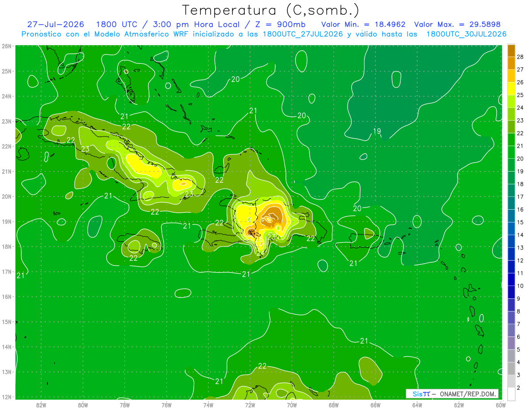Click the '68W' longitude axis label
This screenshot has height=411, width=532.
coord(333,405)
